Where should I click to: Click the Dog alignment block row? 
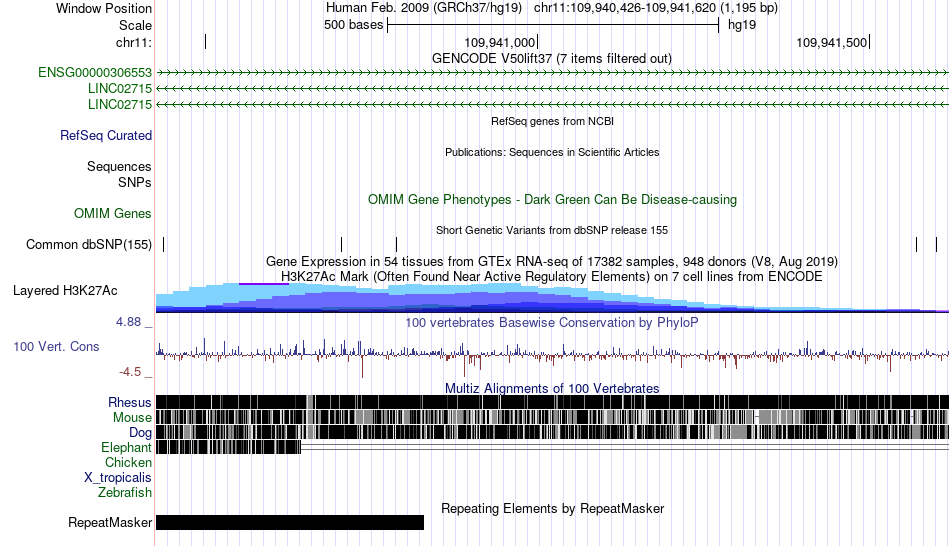553,432
